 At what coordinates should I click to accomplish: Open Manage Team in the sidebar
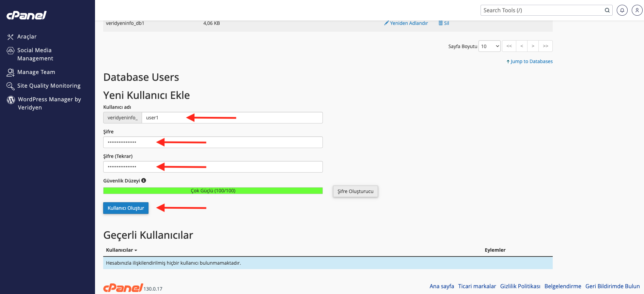[x=36, y=72]
